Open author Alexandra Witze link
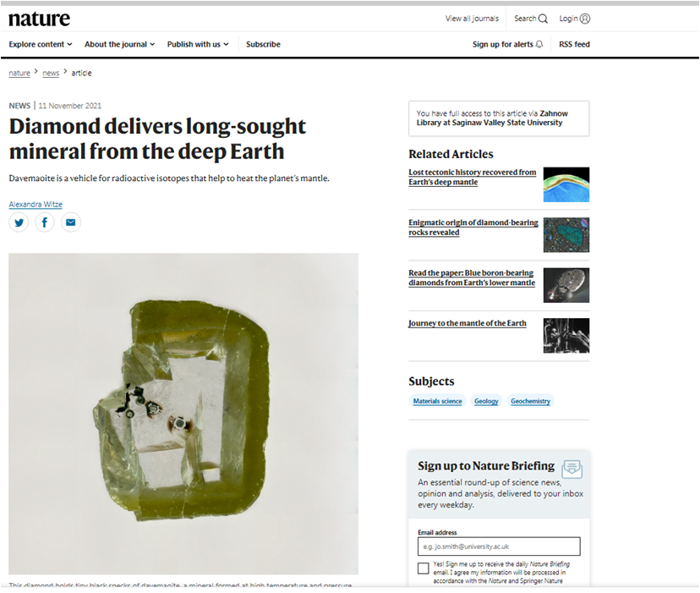Screen dimensions: 700x593 [36, 204]
